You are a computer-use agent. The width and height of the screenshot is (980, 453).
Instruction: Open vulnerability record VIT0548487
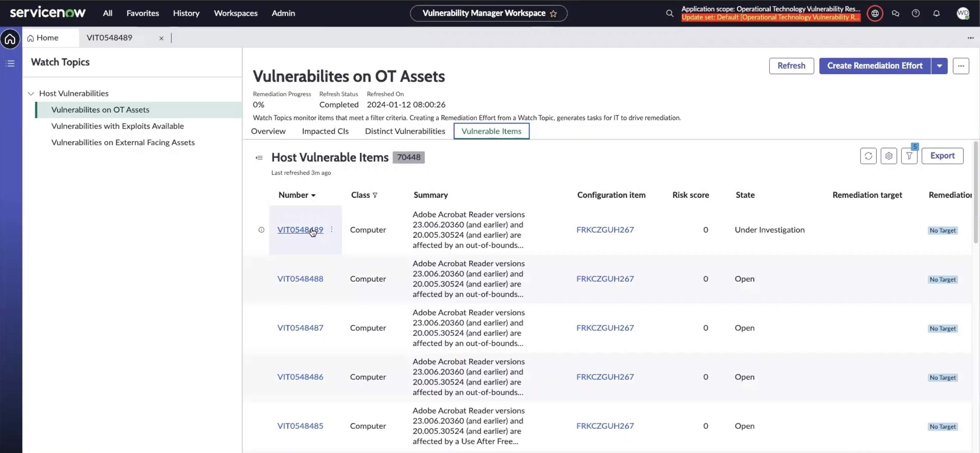click(300, 328)
